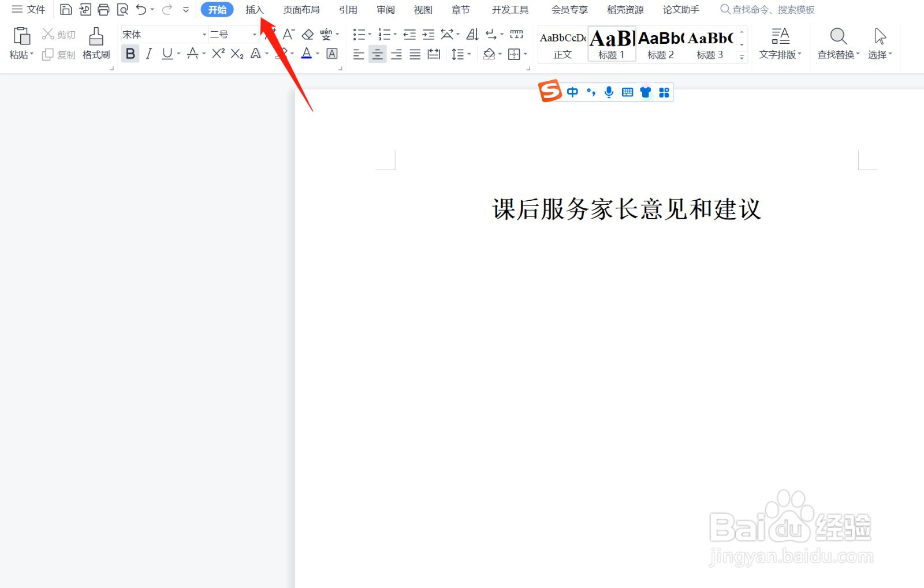Apply the 标题 1 heading style
Screen dimensions: 924x588
coord(612,43)
